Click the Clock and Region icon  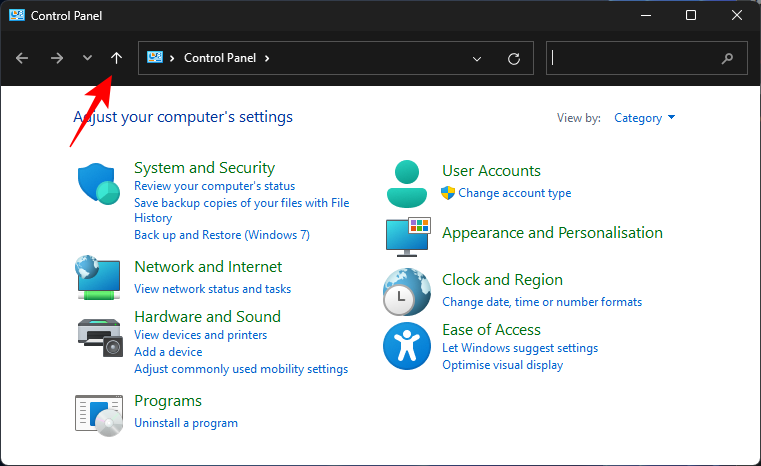(x=406, y=291)
